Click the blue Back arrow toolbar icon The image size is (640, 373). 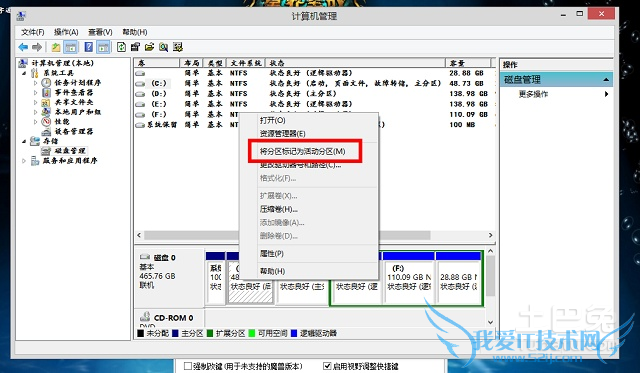[23, 47]
